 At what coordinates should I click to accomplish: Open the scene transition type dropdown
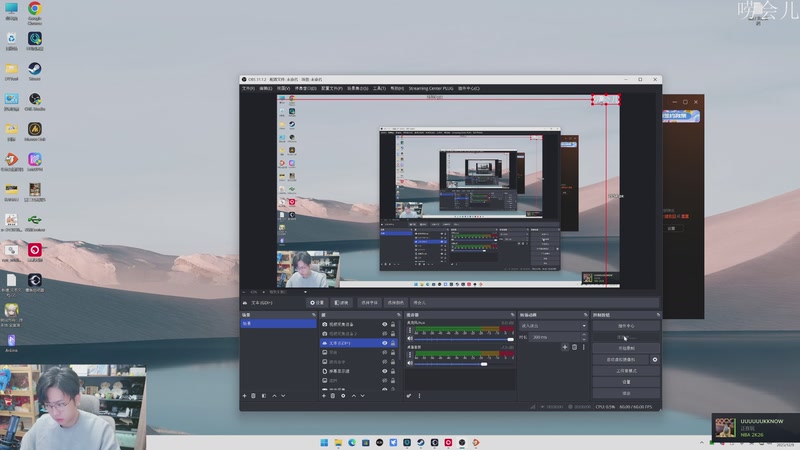[554, 326]
